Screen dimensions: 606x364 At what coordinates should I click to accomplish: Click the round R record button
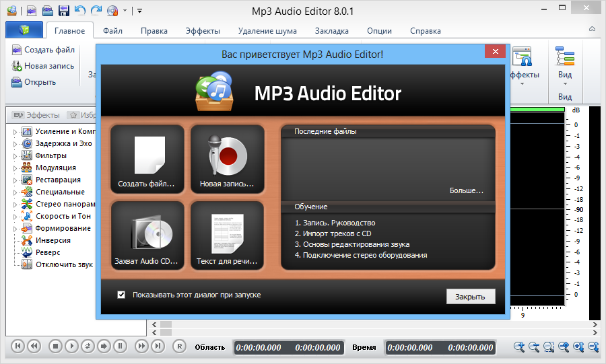[x=179, y=347]
